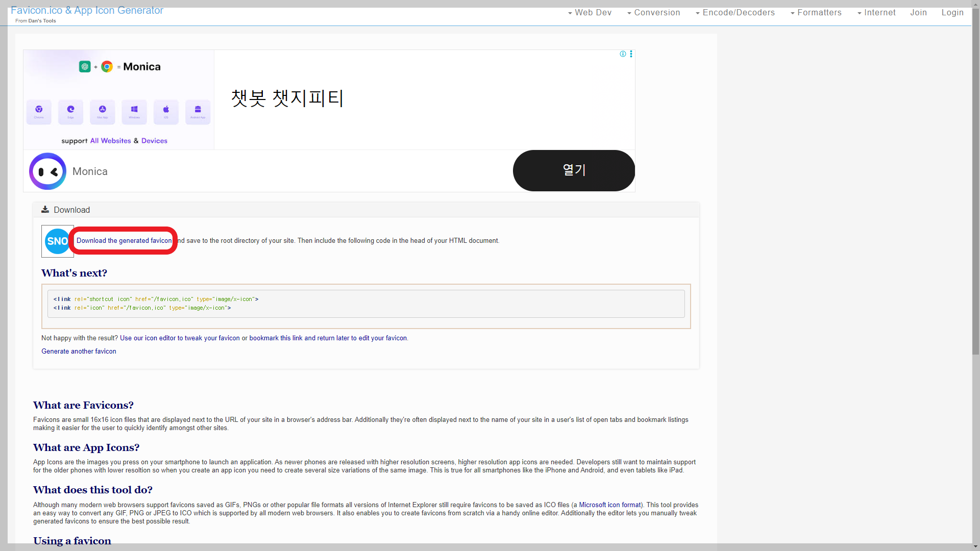The height and width of the screenshot is (551, 980).
Task: Click Download the generated favicon link
Action: click(124, 241)
